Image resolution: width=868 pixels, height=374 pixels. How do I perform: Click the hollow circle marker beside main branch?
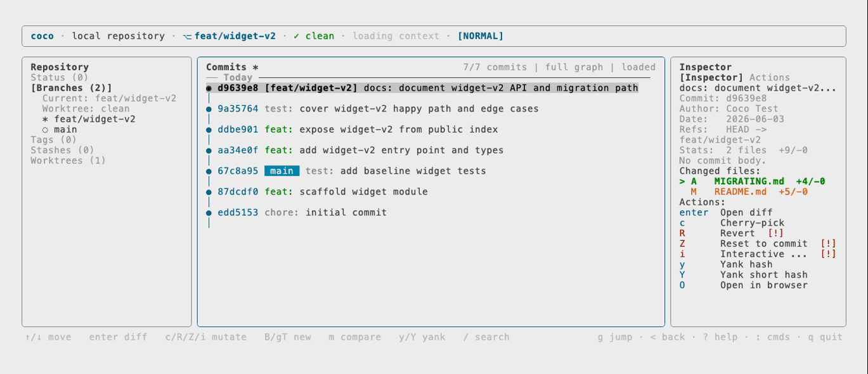(45, 130)
